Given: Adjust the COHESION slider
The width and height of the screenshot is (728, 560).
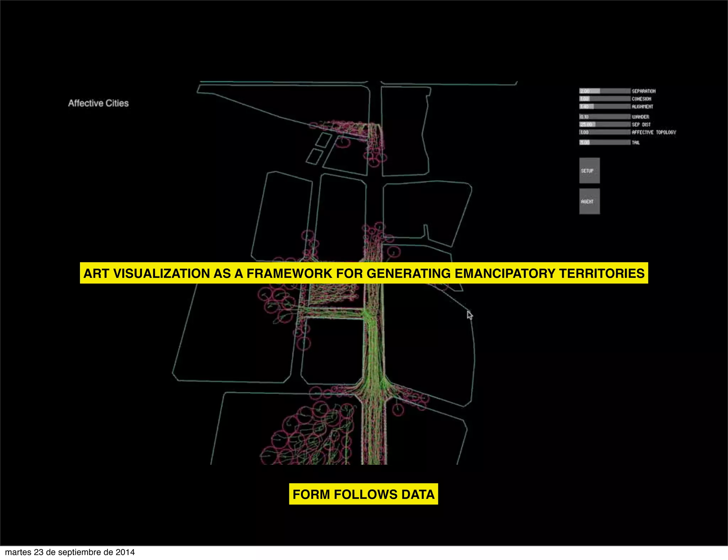Looking at the screenshot, I should click(605, 99).
